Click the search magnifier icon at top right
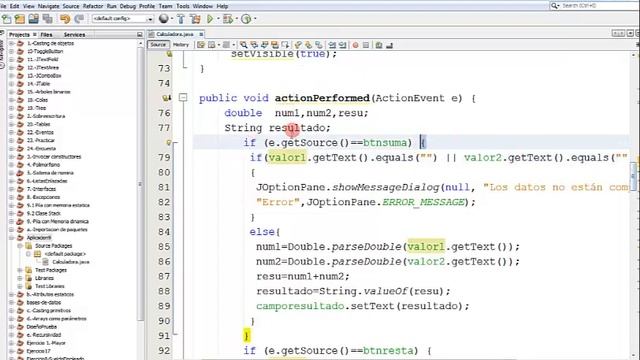Screen dimensions: 640x360 pyautogui.click(x=555, y=6)
